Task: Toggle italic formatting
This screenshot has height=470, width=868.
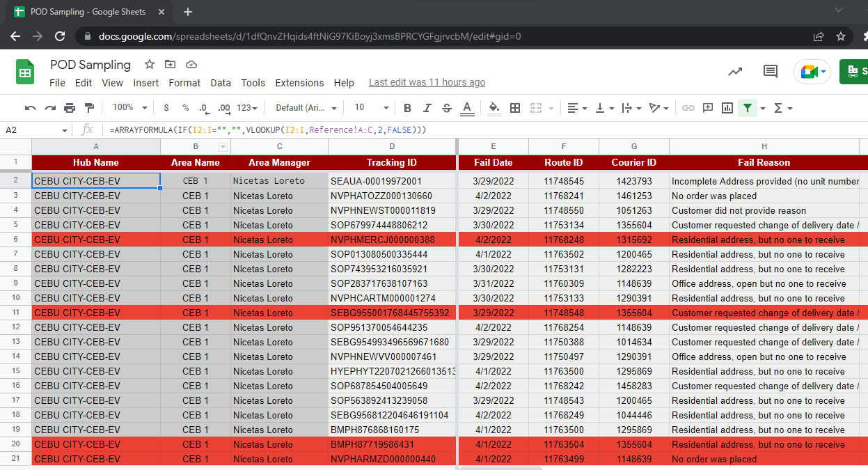Action: click(427, 108)
